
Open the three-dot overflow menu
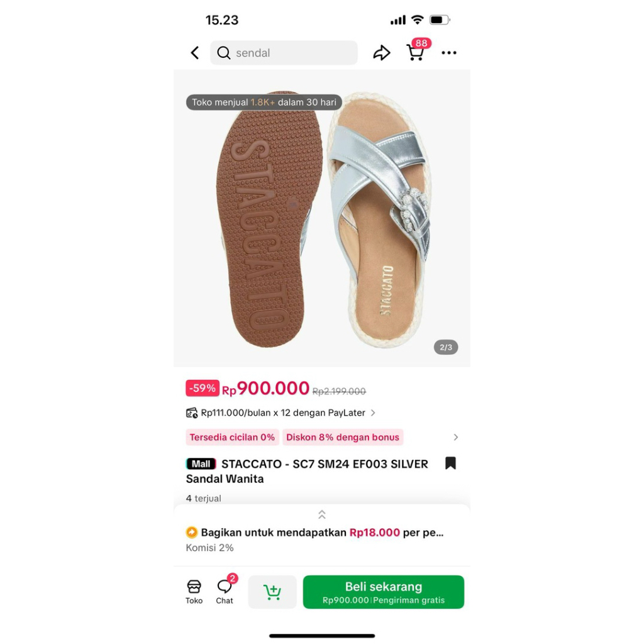tap(448, 53)
